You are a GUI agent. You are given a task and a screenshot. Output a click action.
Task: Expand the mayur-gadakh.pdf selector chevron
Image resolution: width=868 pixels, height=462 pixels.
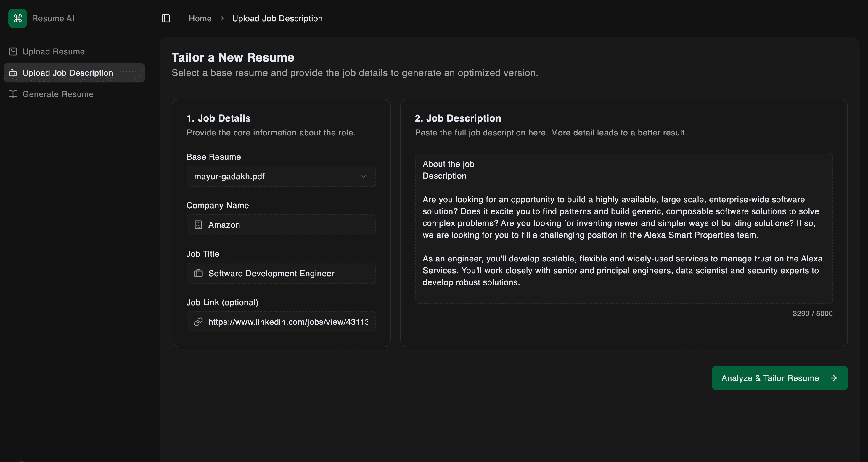click(x=363, y=176)
